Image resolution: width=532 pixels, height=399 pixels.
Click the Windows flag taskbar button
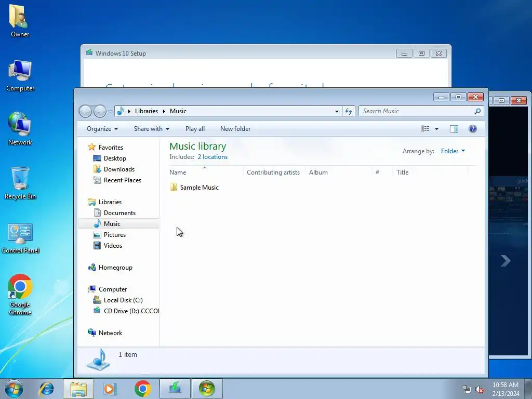point(207,389)
